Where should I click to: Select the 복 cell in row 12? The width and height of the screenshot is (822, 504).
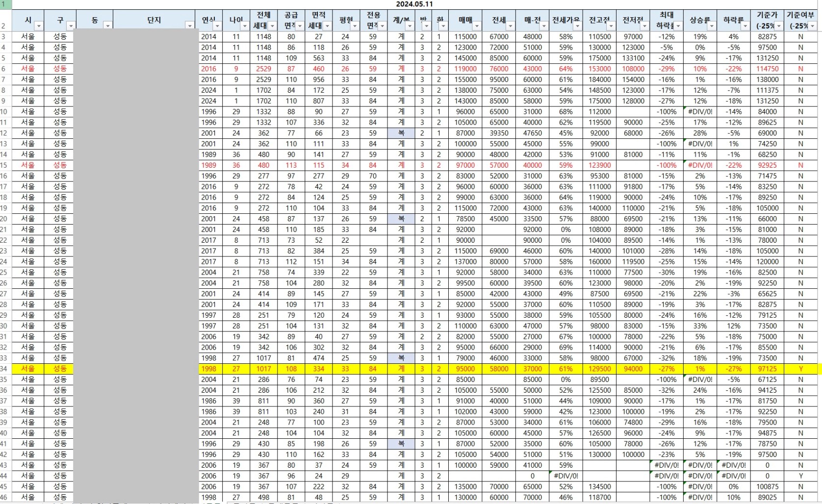coord(401,133)
